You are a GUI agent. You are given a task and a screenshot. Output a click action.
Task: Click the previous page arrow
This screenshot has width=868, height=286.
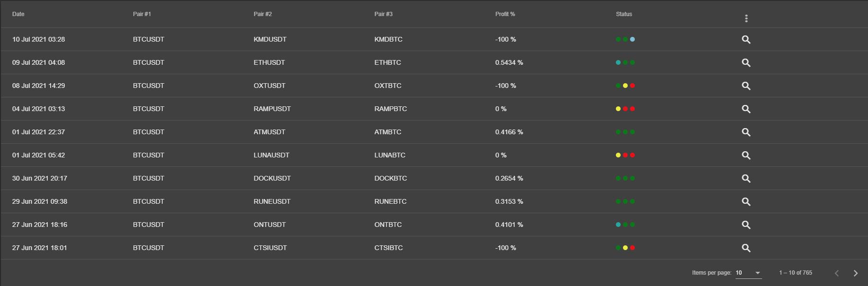(x=836, y=273)
